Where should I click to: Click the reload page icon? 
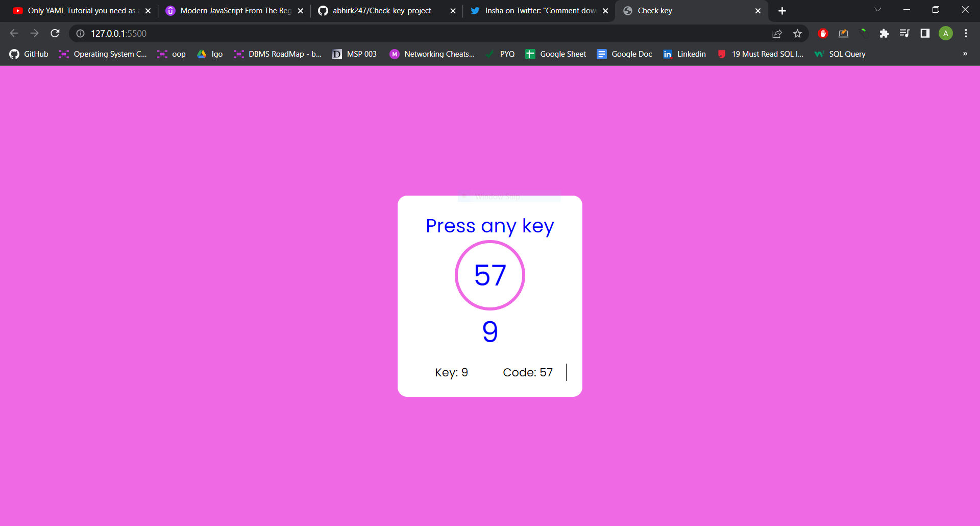point(55,33)
